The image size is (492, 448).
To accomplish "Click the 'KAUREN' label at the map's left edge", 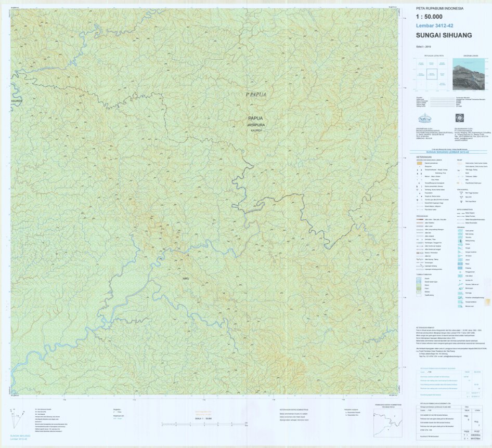I will click(x=17, y=101).
